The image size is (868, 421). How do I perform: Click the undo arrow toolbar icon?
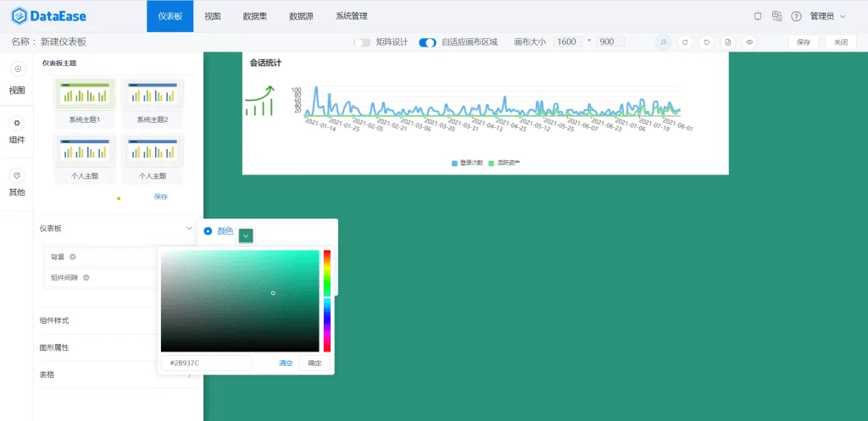(x=706, y=42)
